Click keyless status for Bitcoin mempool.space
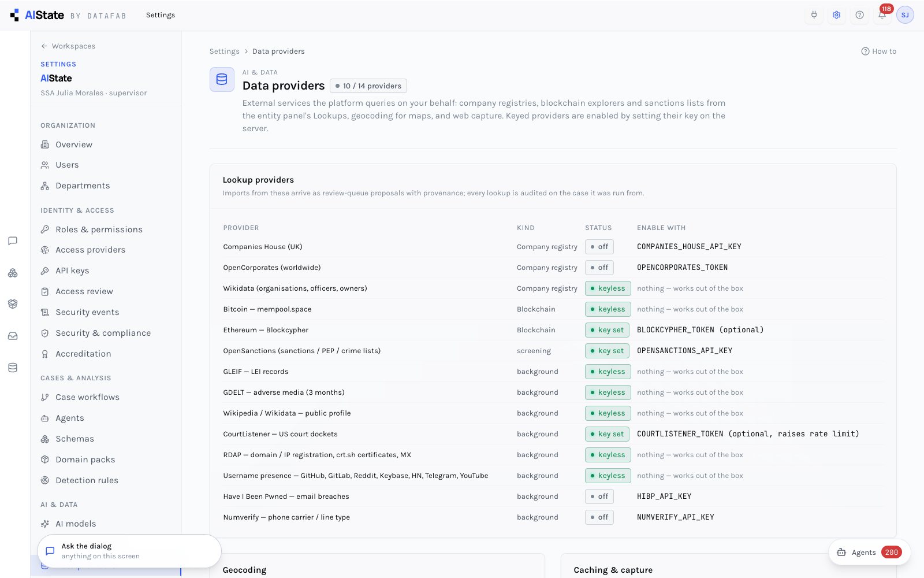Viewport: 924px width, 578px height. 608,309
